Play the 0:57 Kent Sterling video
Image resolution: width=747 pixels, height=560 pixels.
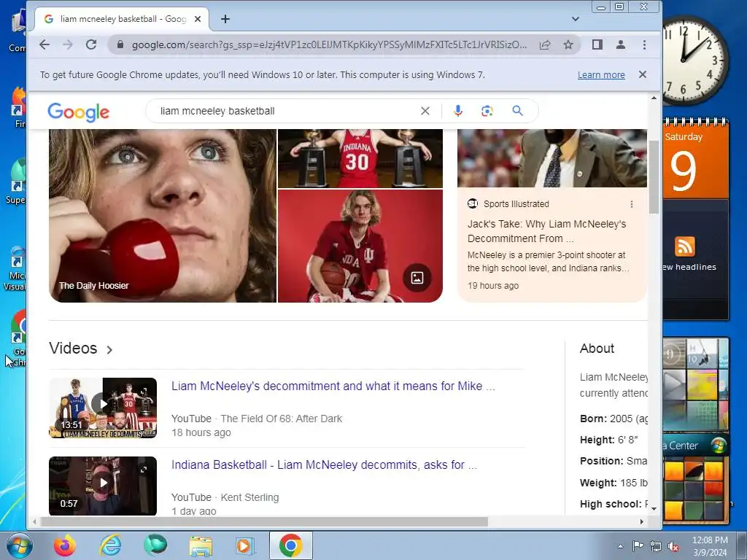coord(103,486)
